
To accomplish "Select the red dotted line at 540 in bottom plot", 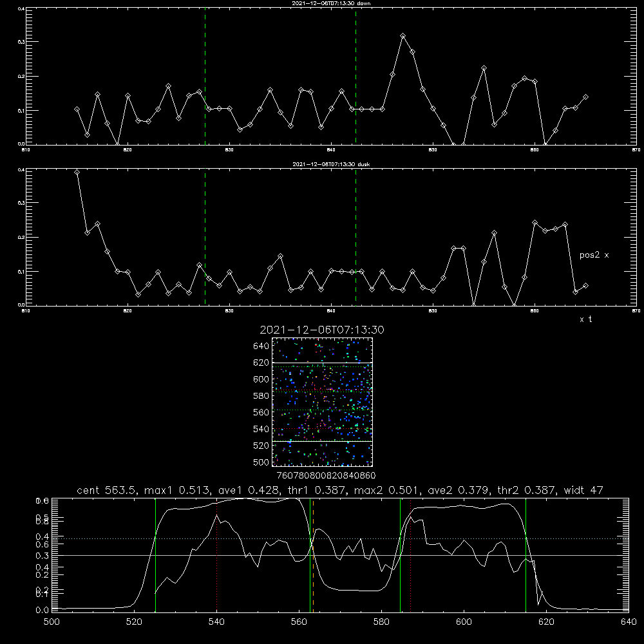I will 217,555.
